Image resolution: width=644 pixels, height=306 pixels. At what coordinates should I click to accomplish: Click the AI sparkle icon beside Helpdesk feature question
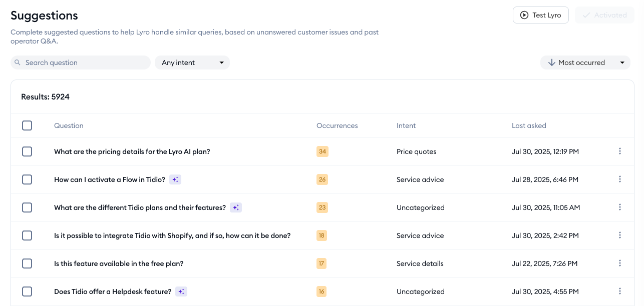click(x=181, y=291)
